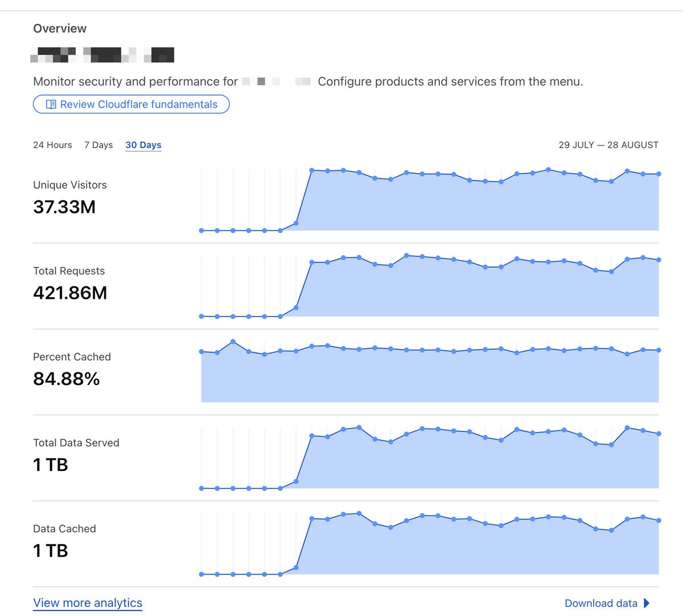683x616 pixels.
Task: Click the first data point of Unique Visitors chart
Action: [201, 231]
